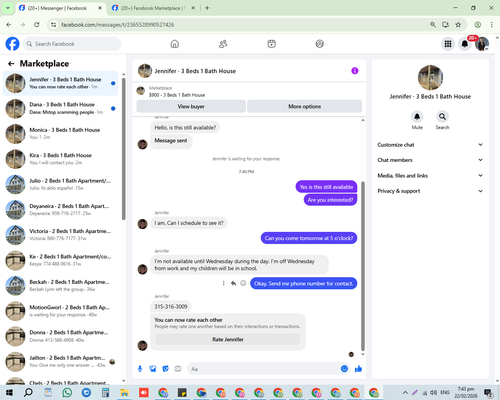Open the Facebook menu grid icon
The image size is (500, 400).
[448, 44]
